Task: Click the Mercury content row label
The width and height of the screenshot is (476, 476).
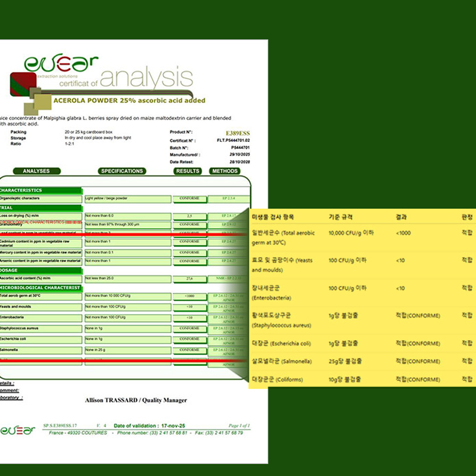Action: [x=40, y=253]
